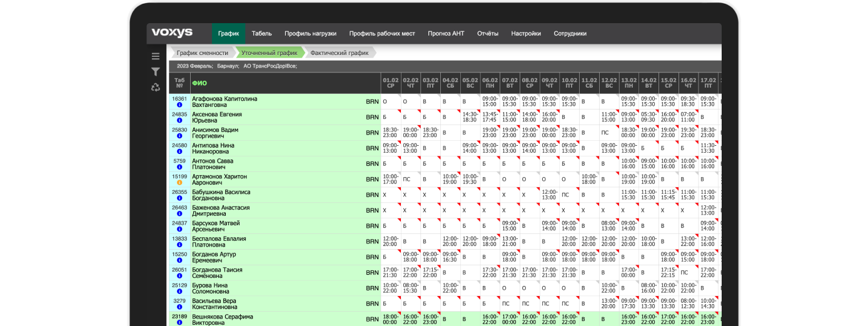Image resolution: width=868 pixels, height=326 pixels.
Task: Open the Настройки tab
Action: point(526,34)
